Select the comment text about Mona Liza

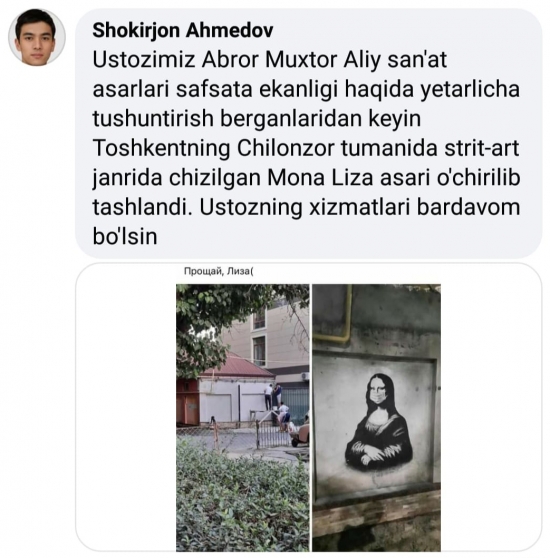coord(306,148)
